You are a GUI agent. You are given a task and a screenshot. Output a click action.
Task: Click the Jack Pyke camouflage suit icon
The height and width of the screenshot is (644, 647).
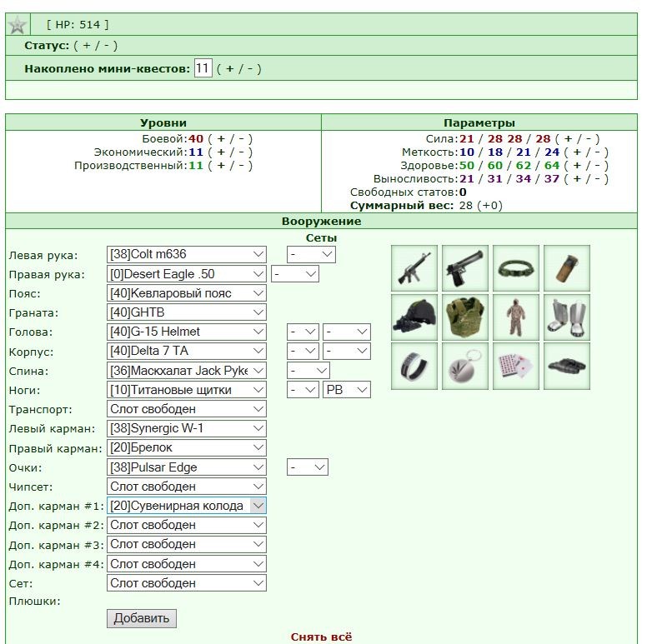516,317
